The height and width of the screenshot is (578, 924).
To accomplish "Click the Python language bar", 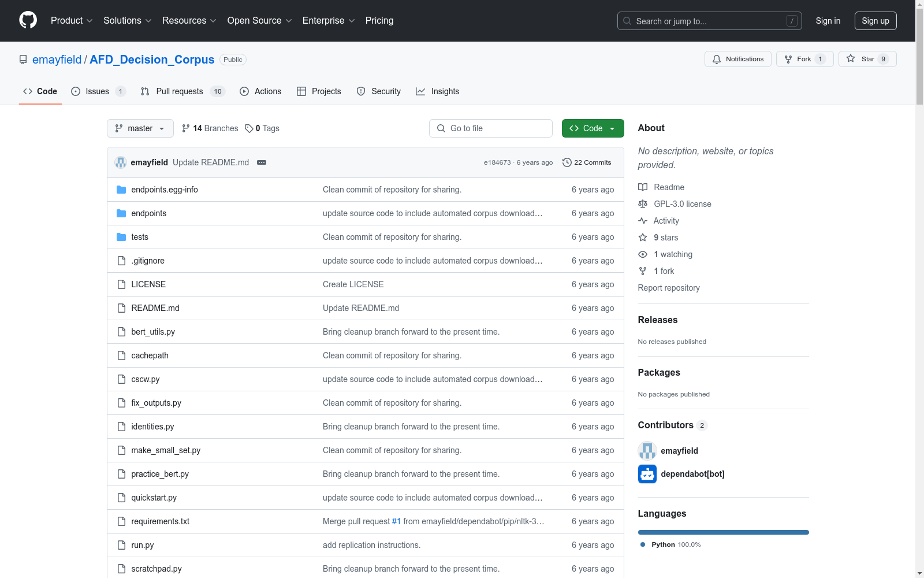I will 724,532.
